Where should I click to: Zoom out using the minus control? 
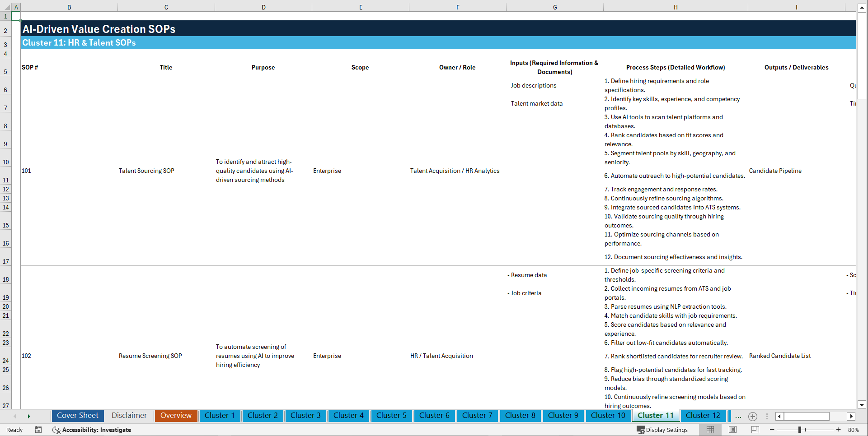(772, 430)
